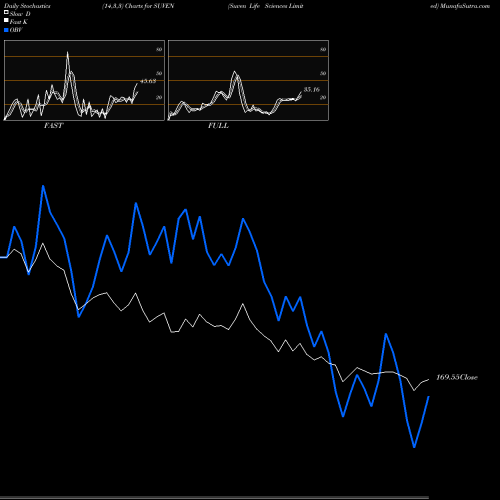Click the lowest trough of blue OBV line
The image size is (500, 500).
click(414, 447)
